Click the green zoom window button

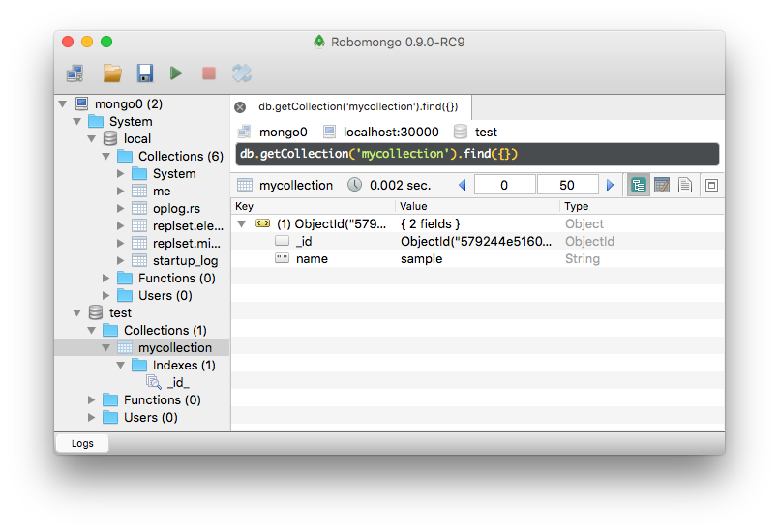[x=106, y=42]
